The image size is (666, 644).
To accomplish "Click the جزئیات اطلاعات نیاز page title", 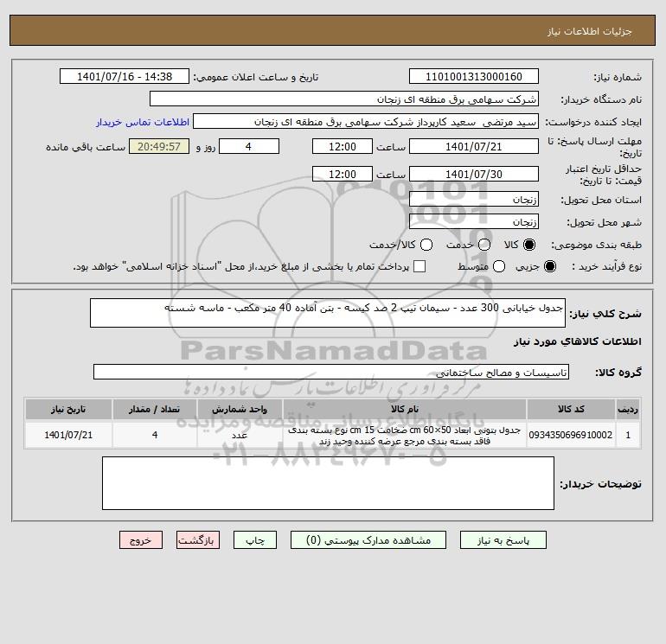I will coord(590,31).
